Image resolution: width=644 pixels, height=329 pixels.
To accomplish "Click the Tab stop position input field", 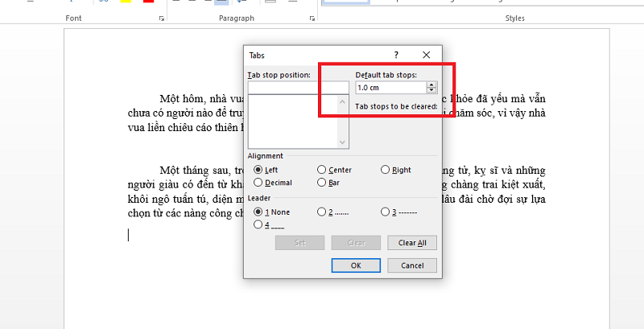I will click(299, 88).
